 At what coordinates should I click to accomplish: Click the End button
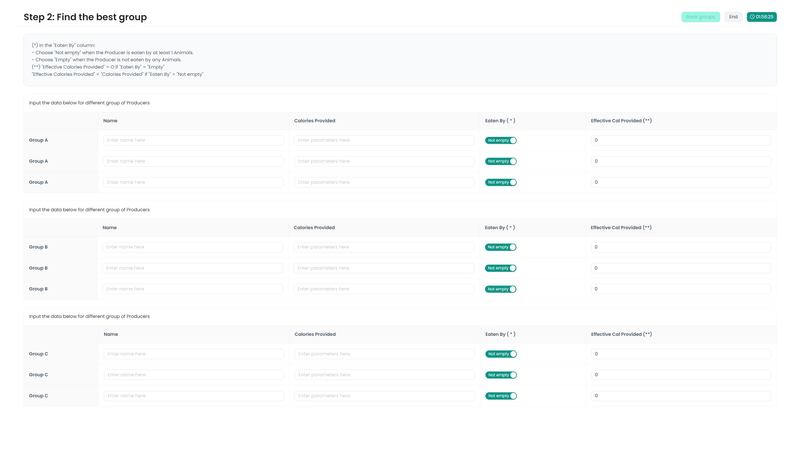[733, 17]
